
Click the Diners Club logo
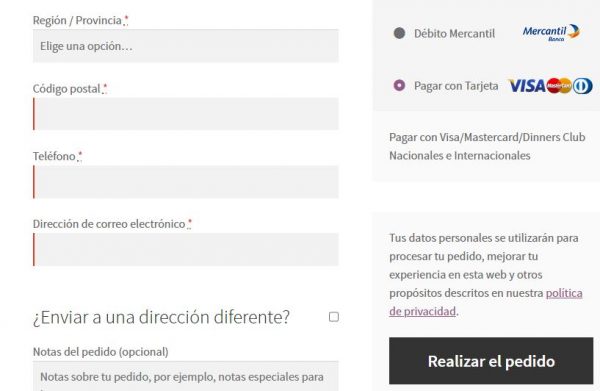pyautogui.click(x=582, y=86)
